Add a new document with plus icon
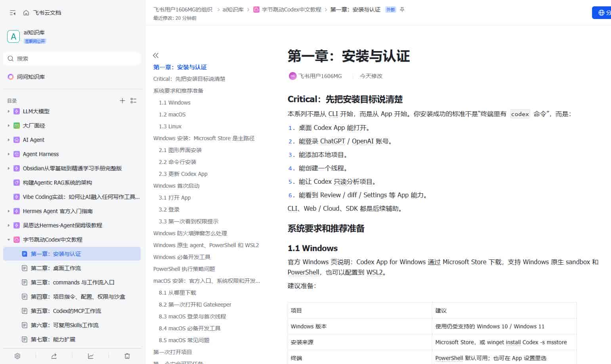The height and width of the screenshot is (364, 611). [x=122, y=101]
